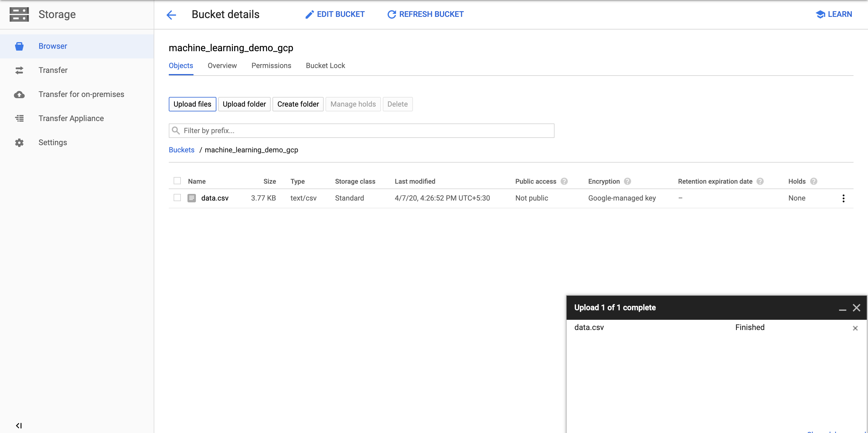Check the data.csv row checkbox
This screenshot has width=868, height=433.
tap(177, 198)
